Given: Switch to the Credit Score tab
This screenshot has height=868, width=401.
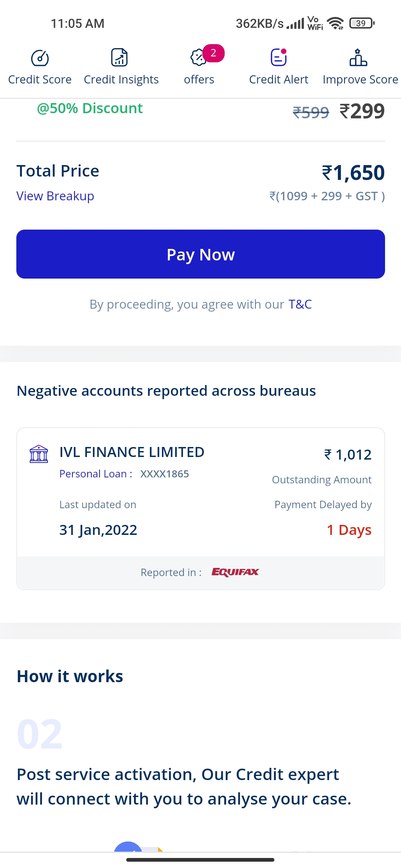Looking at the screenshot, I should (40, 79).
